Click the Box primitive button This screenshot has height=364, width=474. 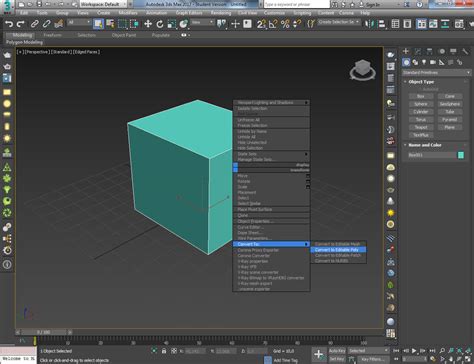pyautogui.click(x=421, y=96)
